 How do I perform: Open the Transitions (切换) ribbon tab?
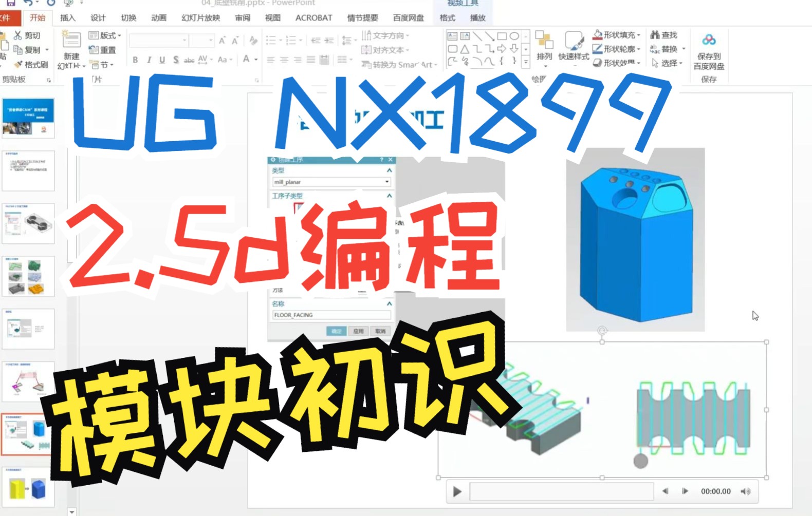tap(128, 17)
